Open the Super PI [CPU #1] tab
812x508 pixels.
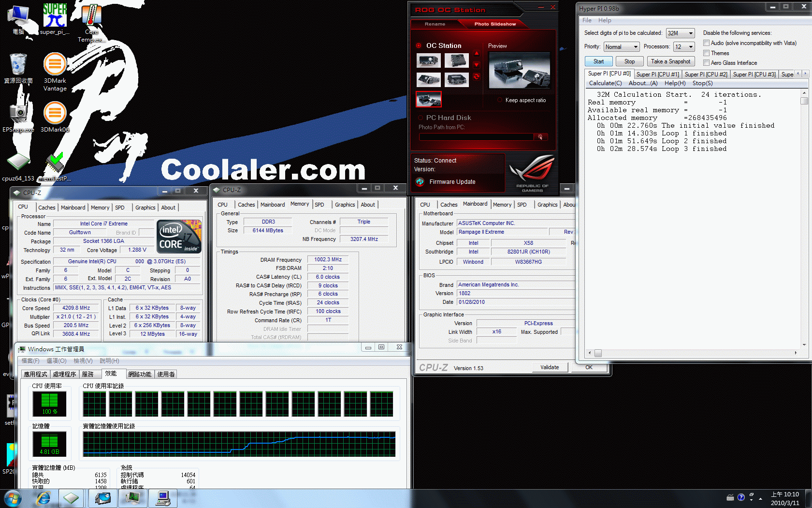pyautogui.click(x=657, y=75)
